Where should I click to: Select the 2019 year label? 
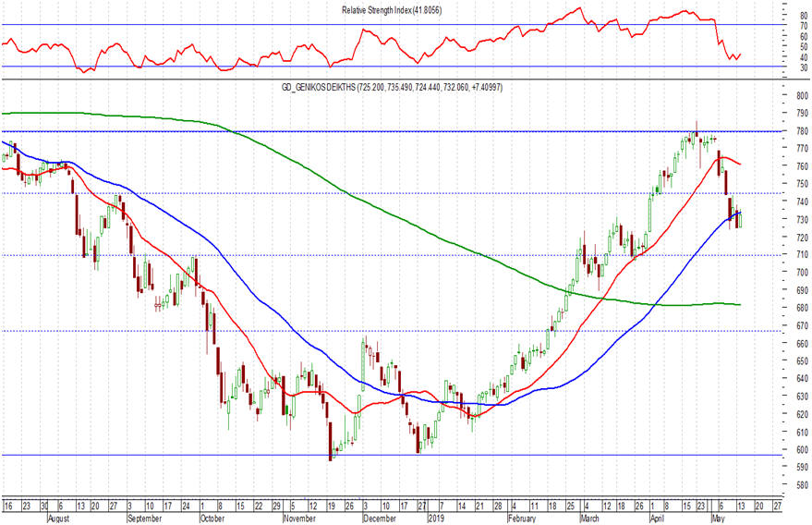435,519
